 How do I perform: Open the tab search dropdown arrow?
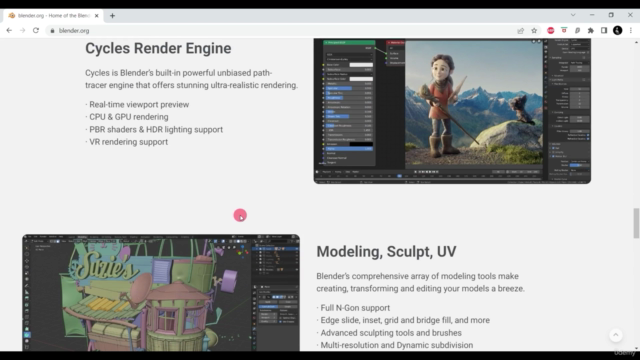pyautogui.click(x=573, y=15)
